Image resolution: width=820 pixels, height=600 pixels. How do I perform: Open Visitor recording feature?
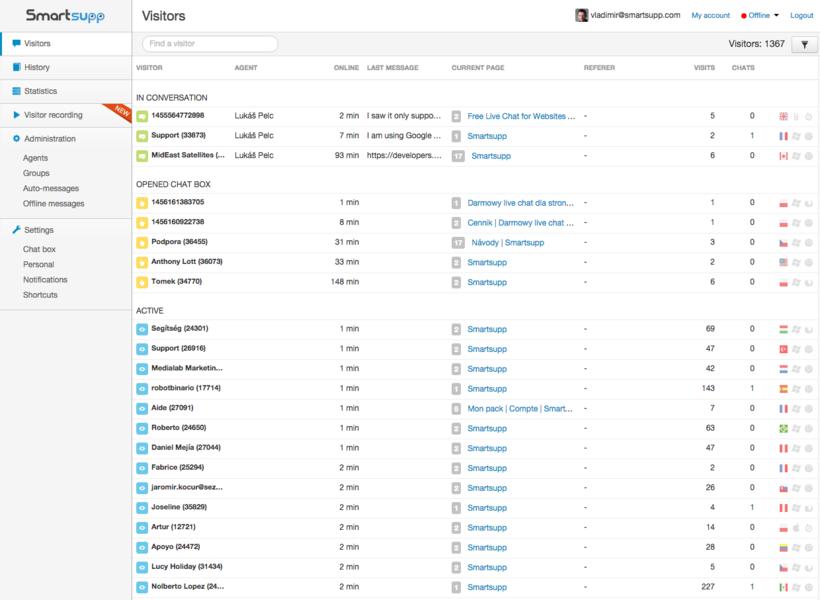(66, 115)
